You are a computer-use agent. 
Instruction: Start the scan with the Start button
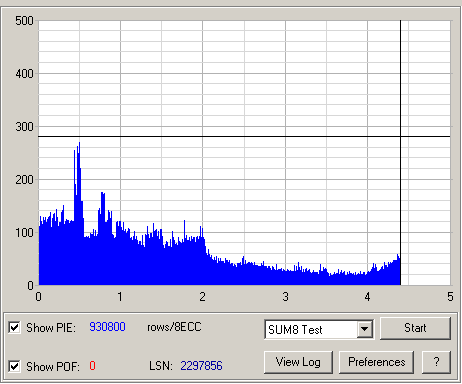415,328
